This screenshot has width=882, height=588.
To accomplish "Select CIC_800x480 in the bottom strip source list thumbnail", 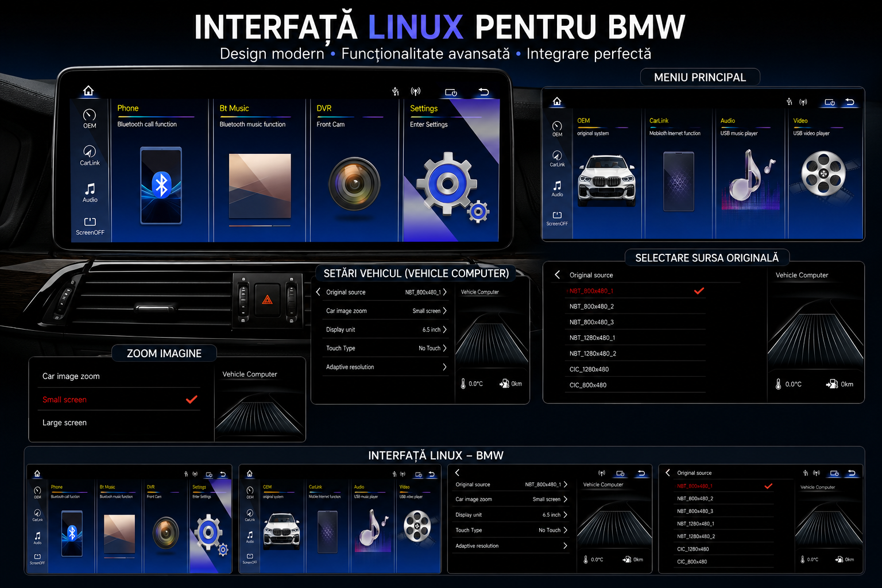I will (x=725, y=562).
